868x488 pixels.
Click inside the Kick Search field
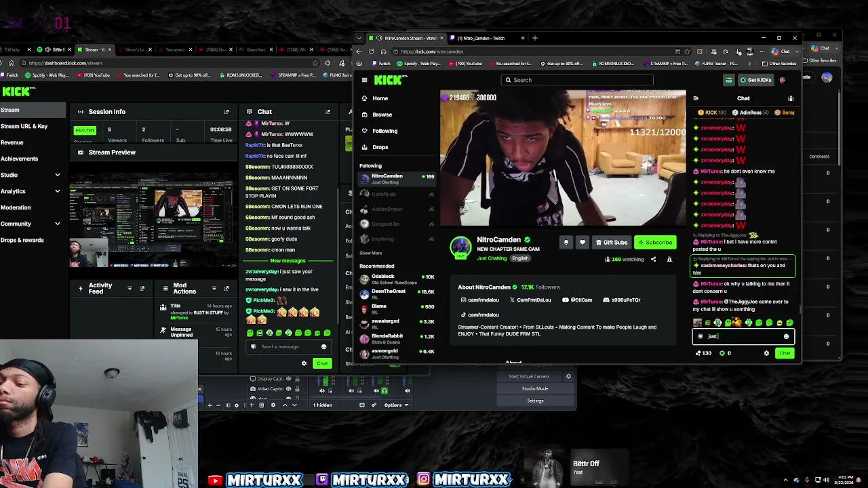(x=577, y=80)
